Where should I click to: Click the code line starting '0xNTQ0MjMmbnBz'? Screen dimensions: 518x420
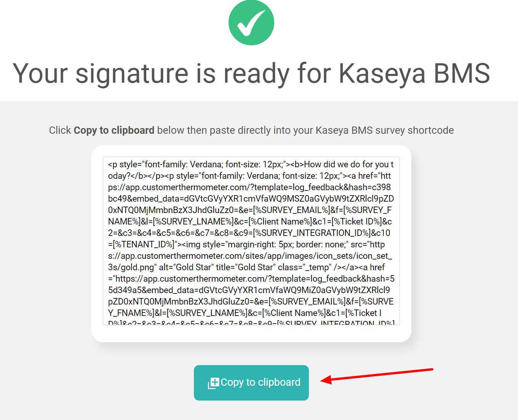click(250, 210)
